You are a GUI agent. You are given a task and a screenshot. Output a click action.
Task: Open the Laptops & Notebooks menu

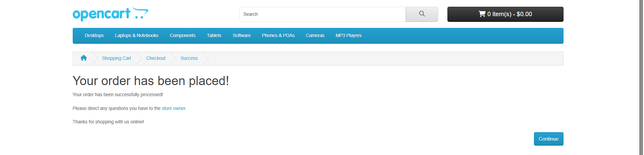pos(137,36)
